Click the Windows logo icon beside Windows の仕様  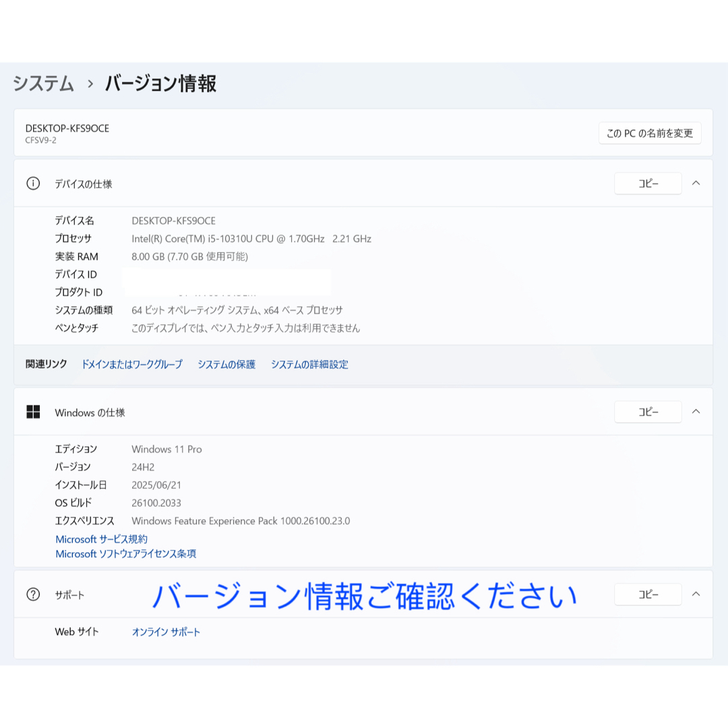point(33,412)
